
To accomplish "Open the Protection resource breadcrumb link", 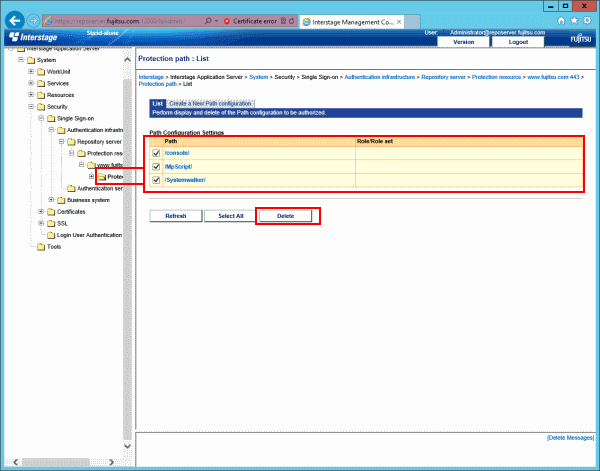I will pyautogui.click(x=496, y=77).
